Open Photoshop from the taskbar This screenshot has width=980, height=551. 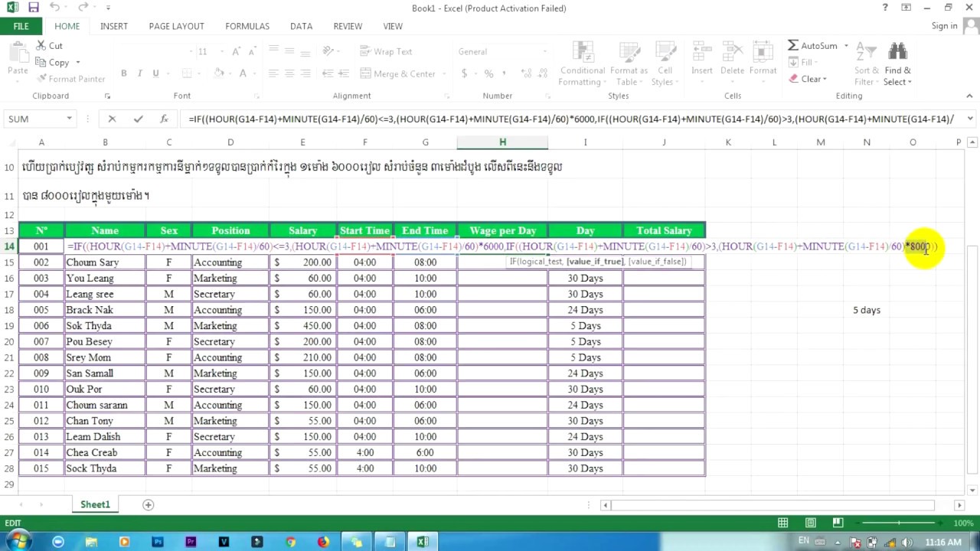(x=158, y=542)
